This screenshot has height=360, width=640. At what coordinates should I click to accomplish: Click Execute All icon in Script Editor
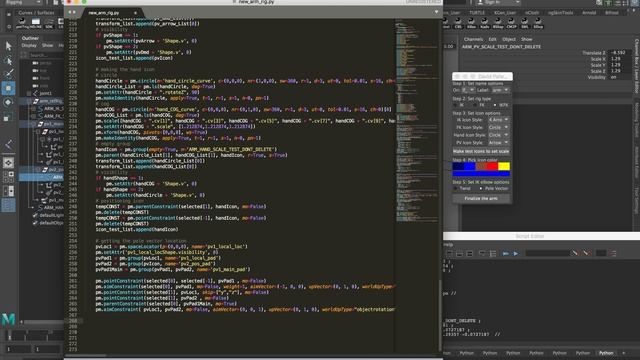505,253
